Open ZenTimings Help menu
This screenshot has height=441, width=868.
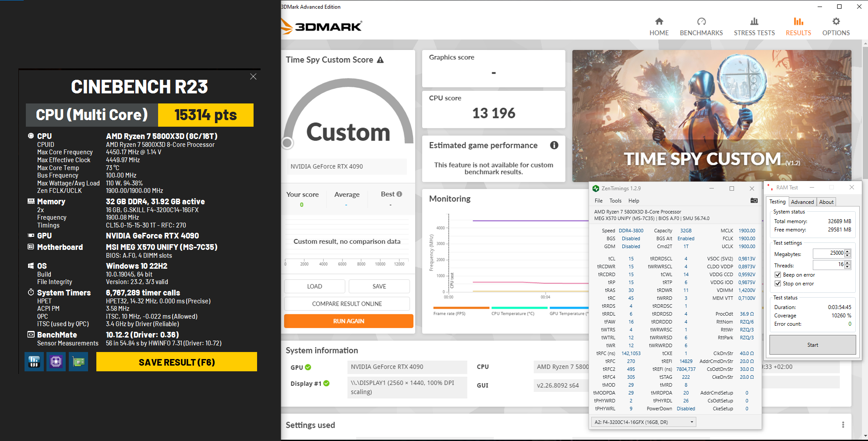(634, 201)
